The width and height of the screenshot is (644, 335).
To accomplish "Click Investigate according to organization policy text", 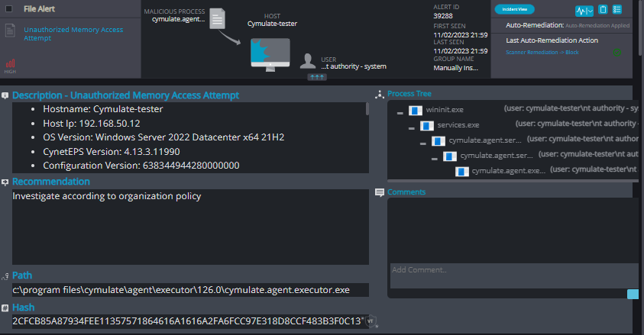I will click(x=107, y=196).
